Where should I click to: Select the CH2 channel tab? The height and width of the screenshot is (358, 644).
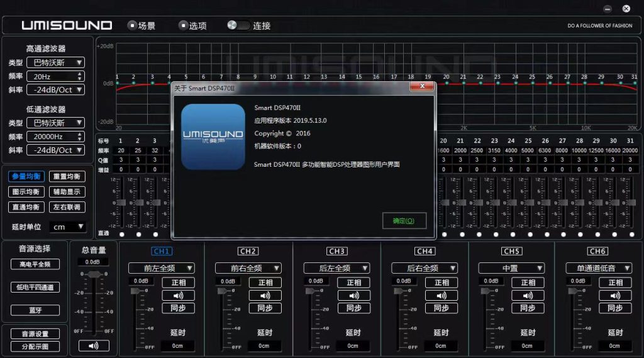[x=248, y=251]
